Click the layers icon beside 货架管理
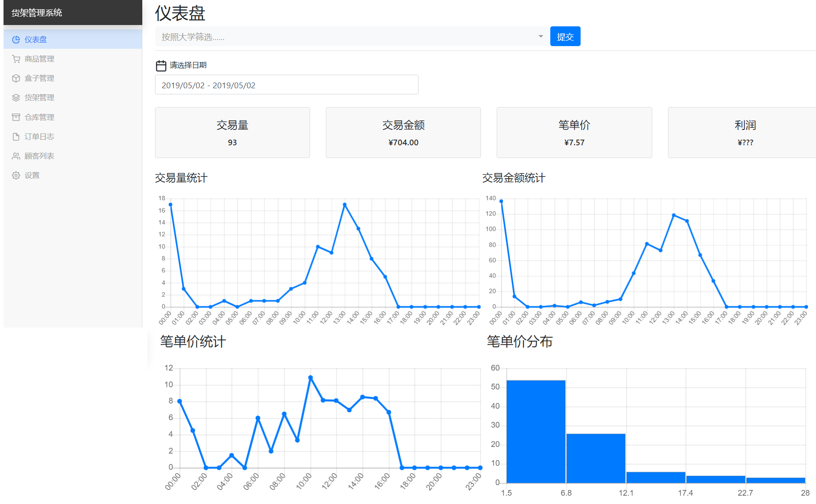Screen dimensions: 816x504 [x=16, y=97]
